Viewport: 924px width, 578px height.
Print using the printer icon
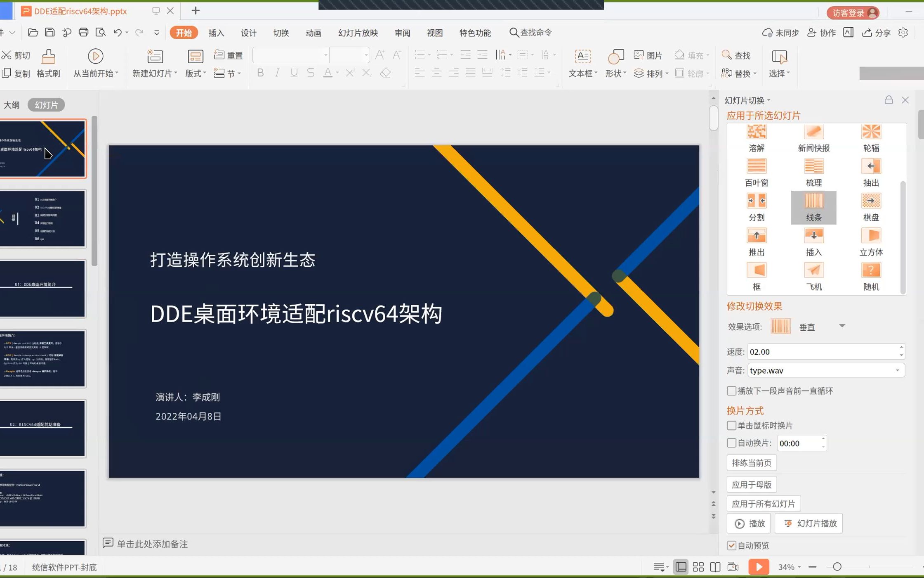click(x=83, y=33)
